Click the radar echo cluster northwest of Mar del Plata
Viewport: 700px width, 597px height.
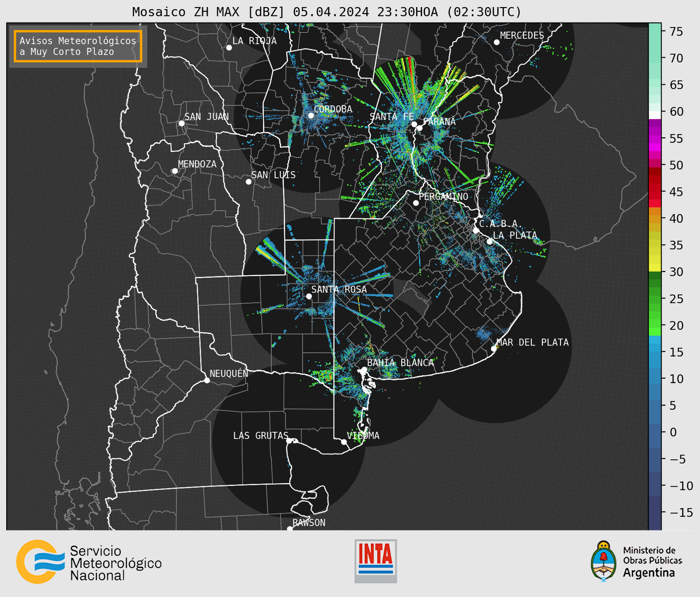point(483,333)
